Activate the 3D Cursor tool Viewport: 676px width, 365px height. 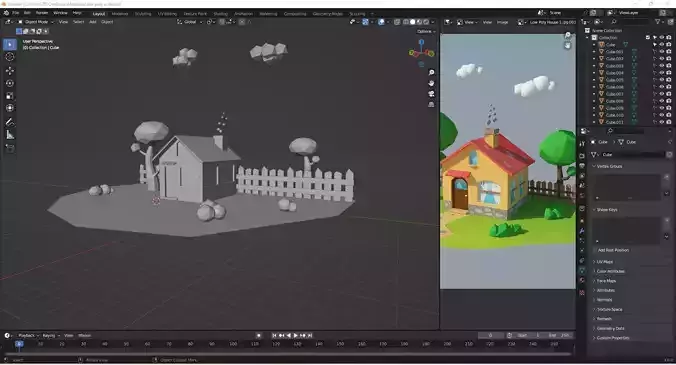[x=9, y=57]
